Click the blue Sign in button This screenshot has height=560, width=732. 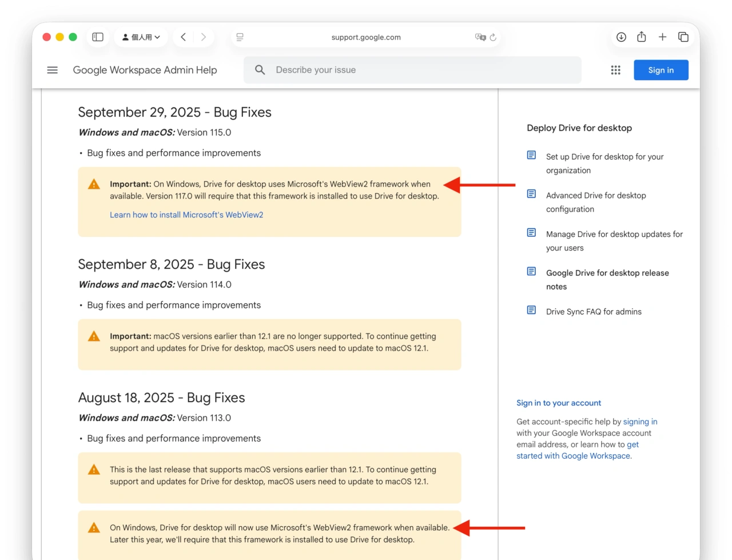pos(661,70)
